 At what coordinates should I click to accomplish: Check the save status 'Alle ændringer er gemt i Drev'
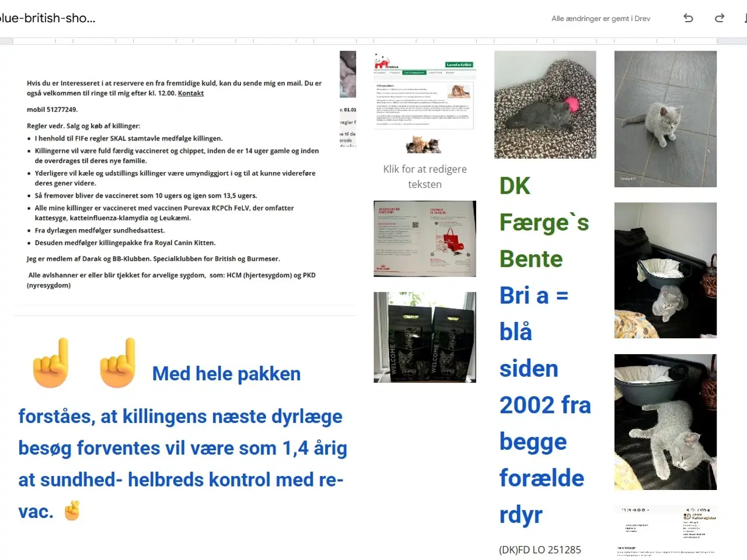click(601, 18)
